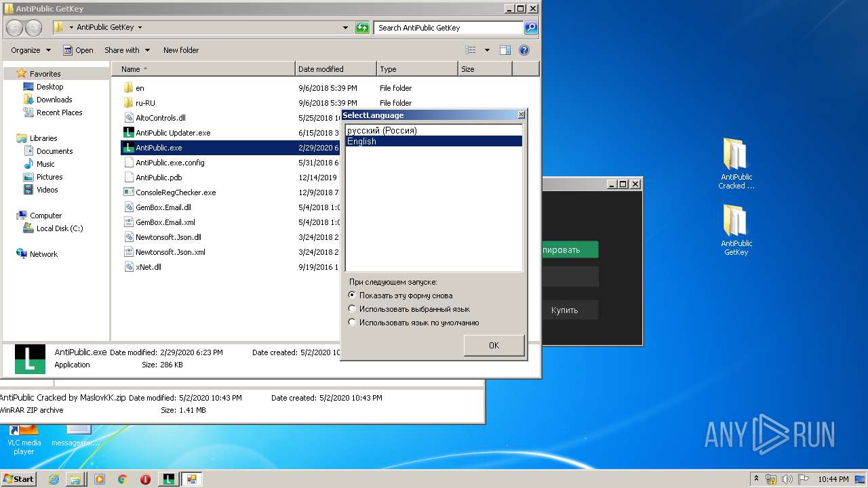Image resolution: width=868 pixels, height=488 pixels.
Task: Select the AntiPublic.exe.config file icon
Action: pos(129,163)
